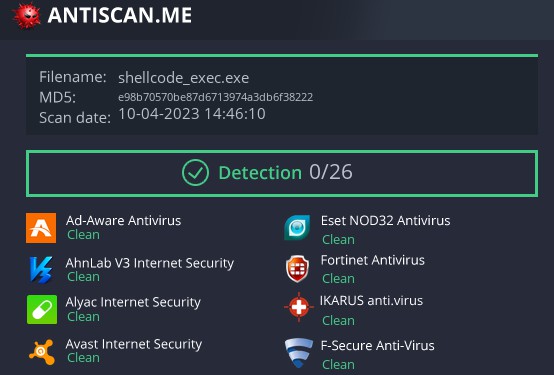
Task: Click the Eset NOD32 Antivirus label
Action: pos(385,221)
